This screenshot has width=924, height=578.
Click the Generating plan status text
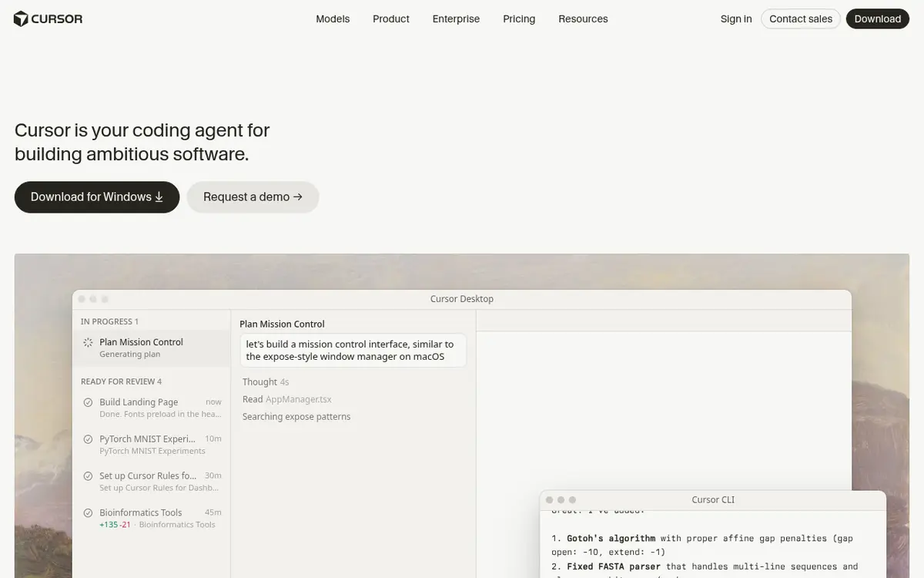[130, 355]
